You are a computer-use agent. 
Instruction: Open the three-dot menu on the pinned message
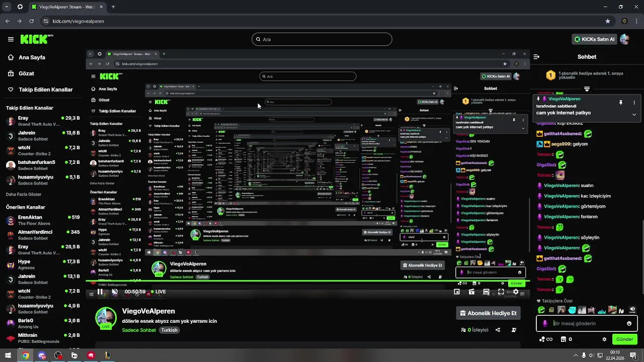point(634,103)
